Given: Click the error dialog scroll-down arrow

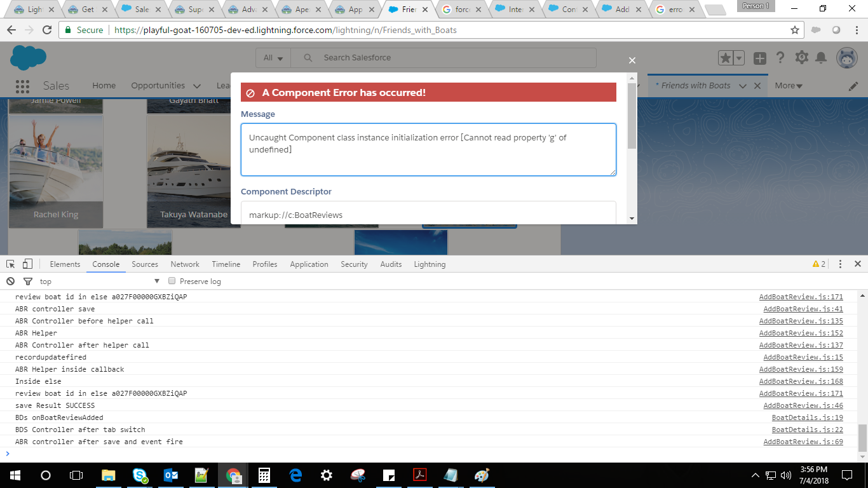Looking at the screenshot, I should (632, 218).
